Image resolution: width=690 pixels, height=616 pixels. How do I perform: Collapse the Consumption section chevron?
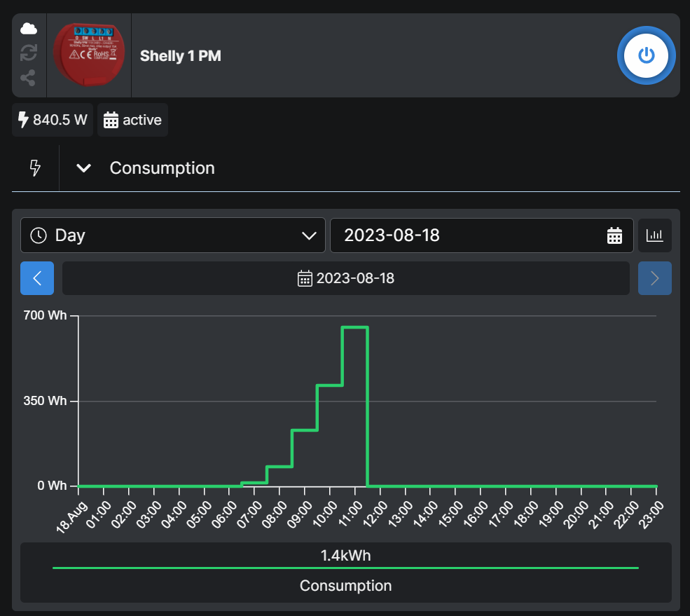tap(83, 168)
